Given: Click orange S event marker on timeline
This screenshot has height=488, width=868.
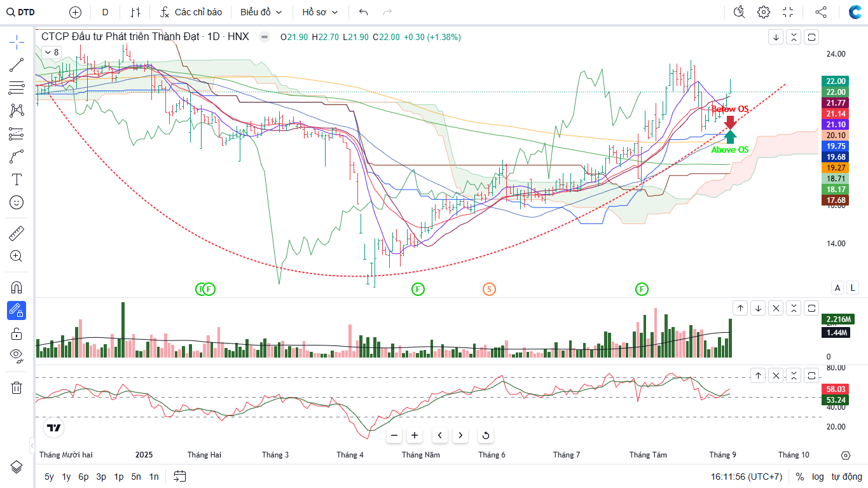Looking at the screenshot, I should [x=489, y=289].
